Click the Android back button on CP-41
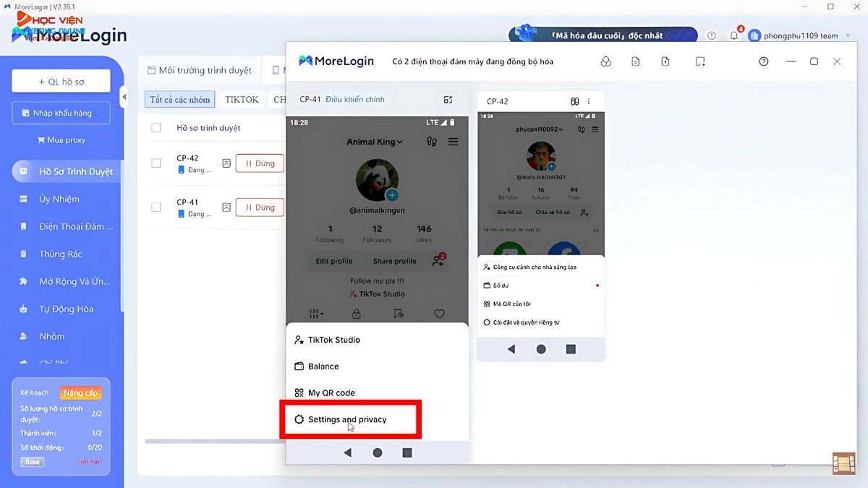This screenshot has height=488, width=868. 348,453
